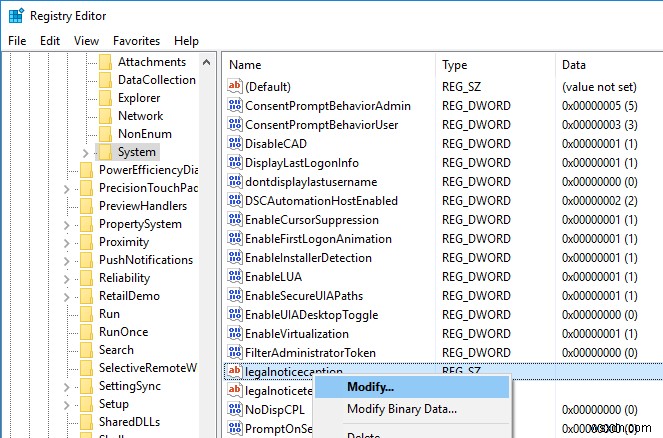
Task: Select the RunOnce key
Action: click(x=123, y=332)
